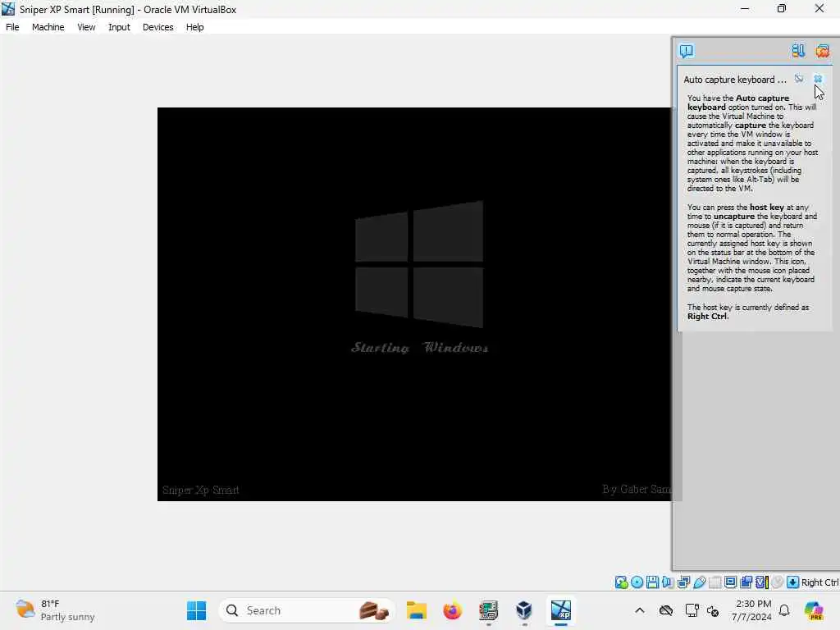Click the recording status indicator icon

(x=746, y=582)
